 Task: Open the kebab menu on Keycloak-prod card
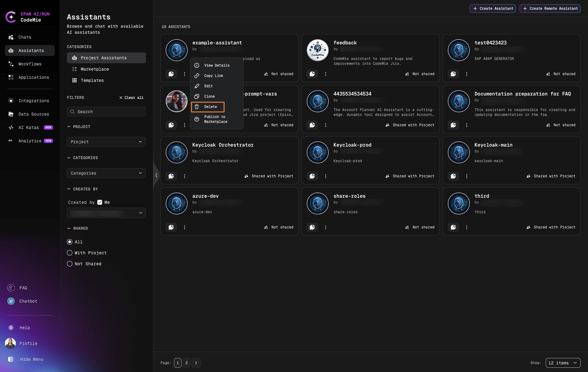point(326,176)
